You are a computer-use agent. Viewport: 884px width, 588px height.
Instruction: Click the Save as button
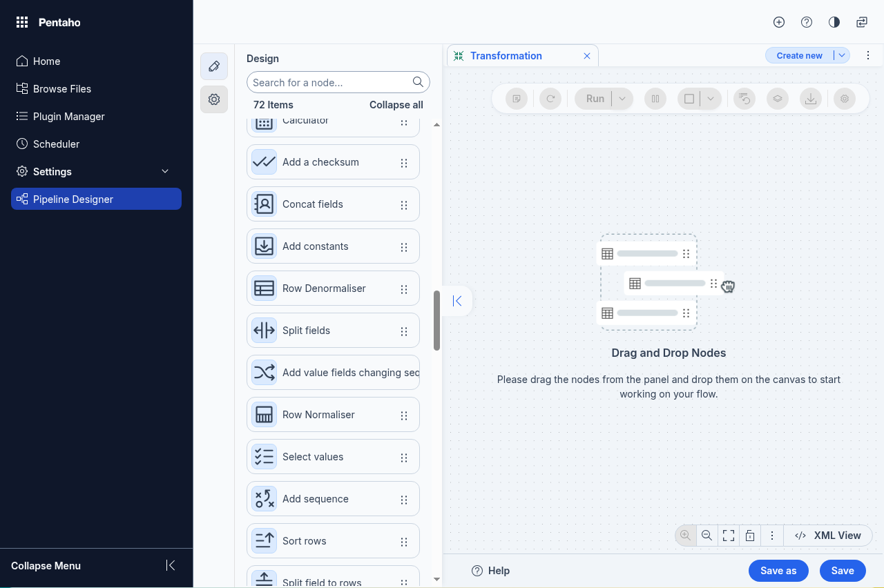[x=778, y=571]
